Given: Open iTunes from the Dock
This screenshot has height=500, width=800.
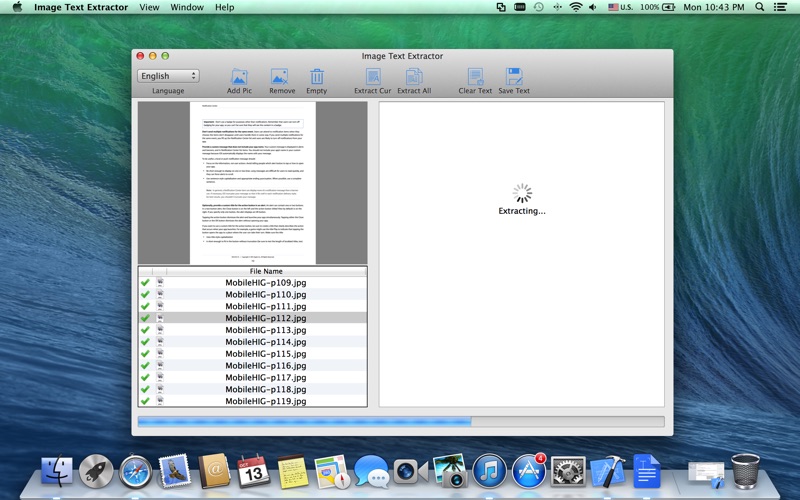Looking at the screenshot, I should [489, 471].
